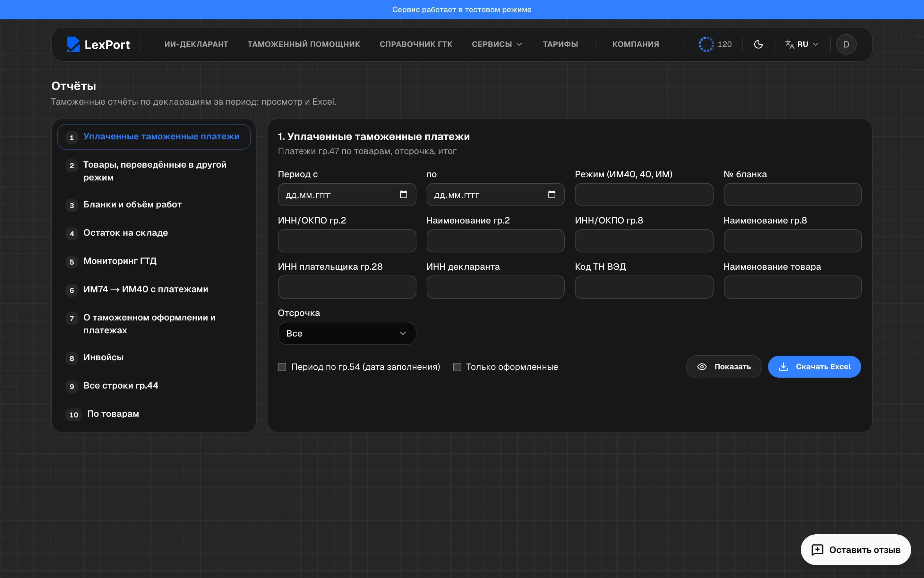
Task: Focus the ИНН/ОКПО гр.2 field
Action: [347, 241]
